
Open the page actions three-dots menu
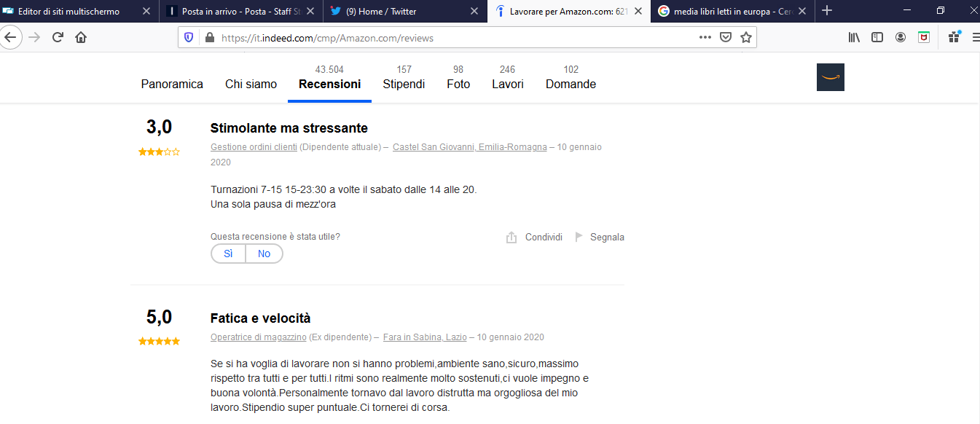tap(705, 37)
